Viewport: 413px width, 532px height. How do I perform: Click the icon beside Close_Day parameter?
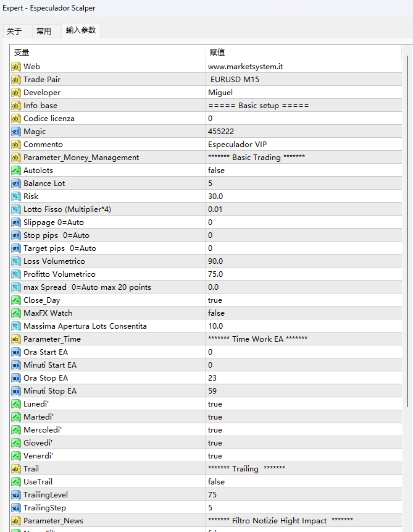[16, 300]
